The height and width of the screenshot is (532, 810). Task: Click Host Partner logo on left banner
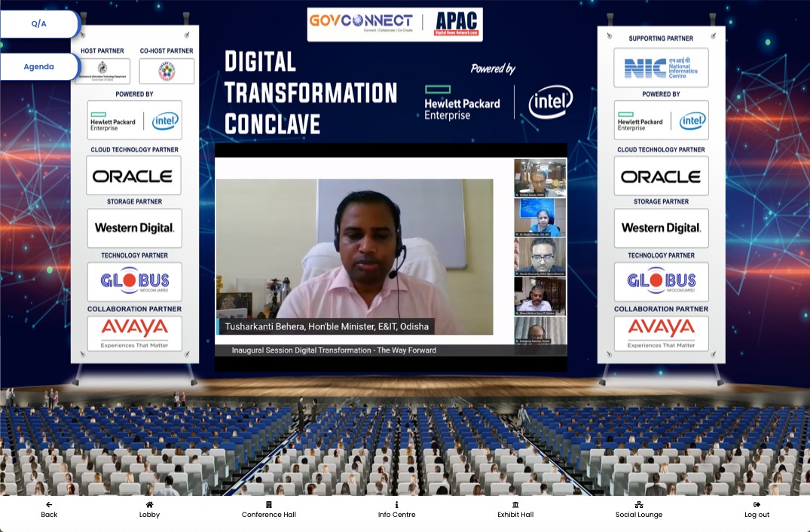pos(102,71)
